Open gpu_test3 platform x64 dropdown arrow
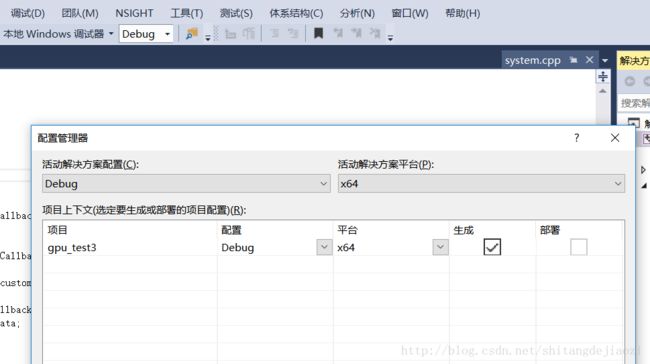The width and height of the screenshot is (650, 364). click(440, 247)
